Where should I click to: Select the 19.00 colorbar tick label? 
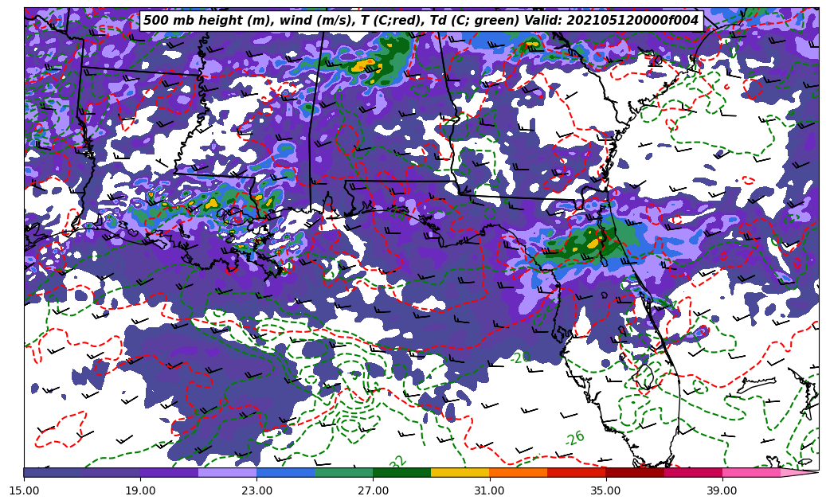140,490
